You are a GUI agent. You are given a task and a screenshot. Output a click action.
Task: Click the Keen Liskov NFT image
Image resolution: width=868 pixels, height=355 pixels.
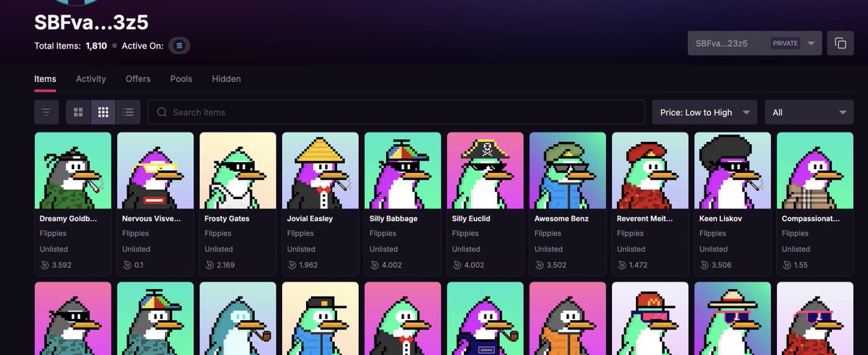[x=733, y=171]
